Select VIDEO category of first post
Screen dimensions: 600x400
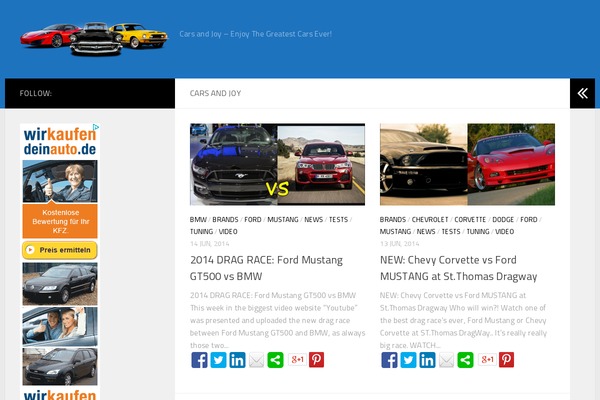pos(228,232)
